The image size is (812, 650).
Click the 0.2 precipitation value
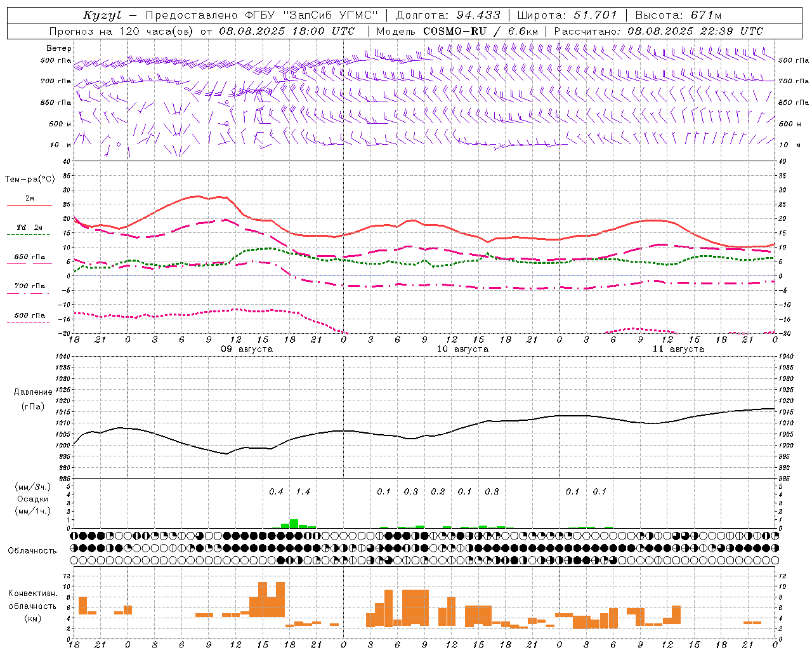click(438, 492)
